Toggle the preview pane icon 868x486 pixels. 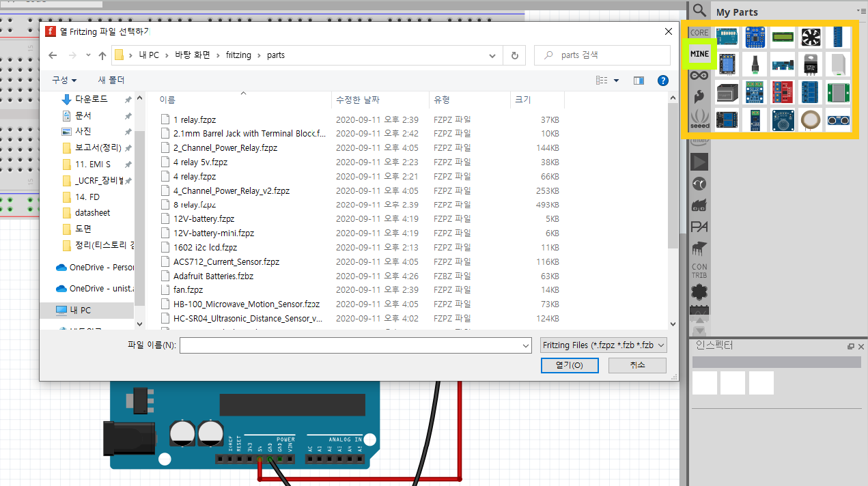pyautogui.click(x=639, y=81)
